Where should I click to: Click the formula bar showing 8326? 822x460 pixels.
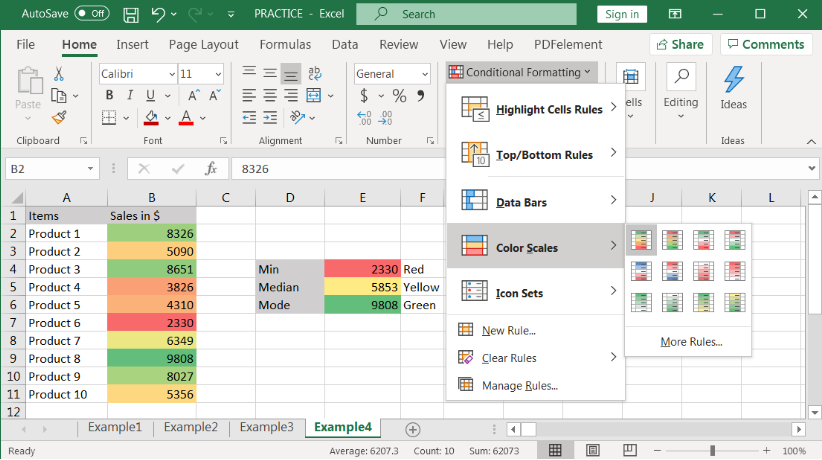[x=338, y=169]
